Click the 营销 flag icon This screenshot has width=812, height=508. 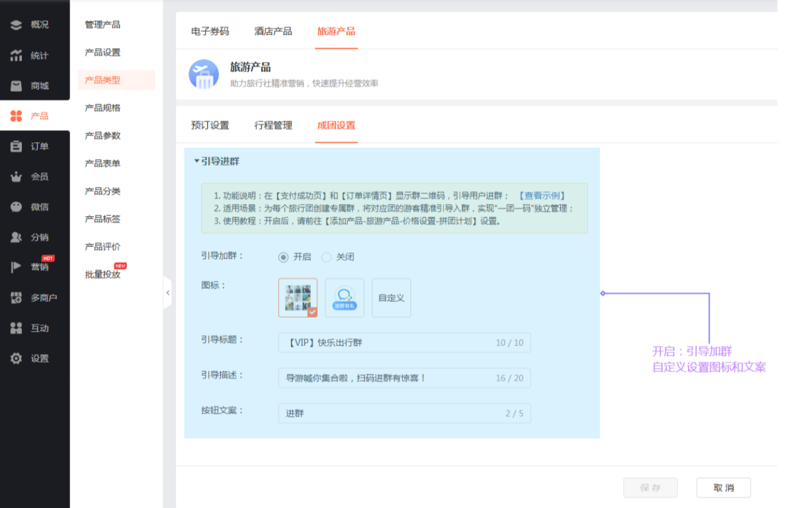click(17, 268)
